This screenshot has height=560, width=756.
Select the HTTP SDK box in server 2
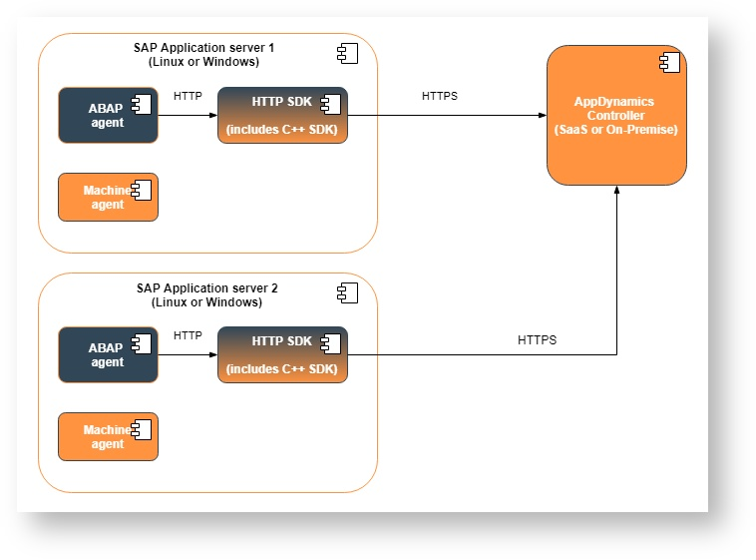[x=282, y=354]
